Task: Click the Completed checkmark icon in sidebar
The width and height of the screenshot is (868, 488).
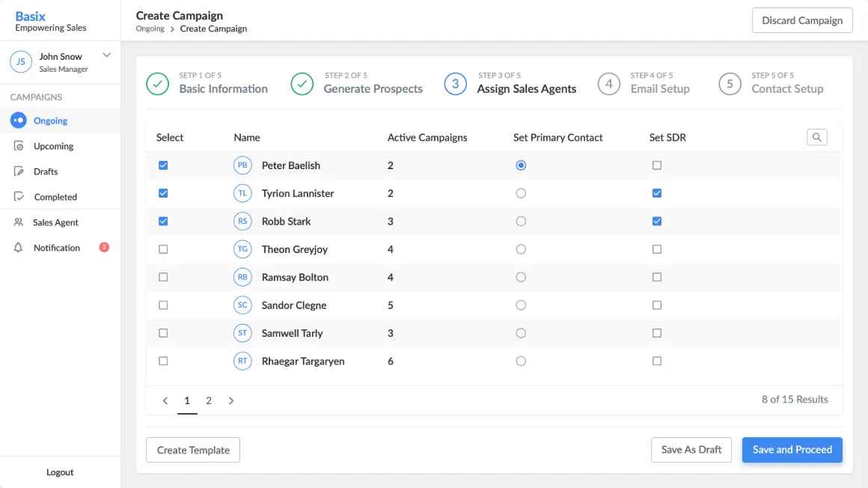Action: pos(19,197)
